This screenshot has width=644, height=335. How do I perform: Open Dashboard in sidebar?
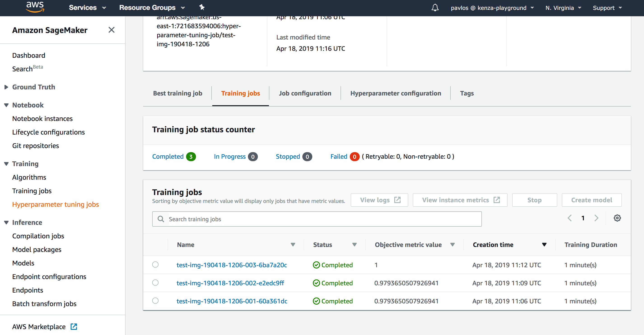pyautogui.click(x=28, y=55)
